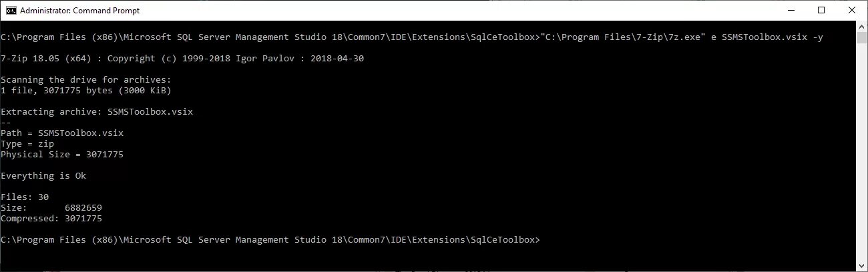Click the "Path = SSMSToolbox.vsix" output line
This screenshot has width=868, height=272.
click(62, 133)
